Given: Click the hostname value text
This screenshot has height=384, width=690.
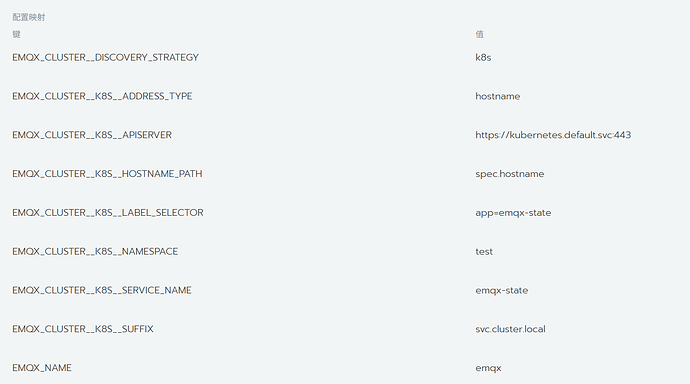Looking at the screenshot, I should pyautogui.click(x=498, y=96).
